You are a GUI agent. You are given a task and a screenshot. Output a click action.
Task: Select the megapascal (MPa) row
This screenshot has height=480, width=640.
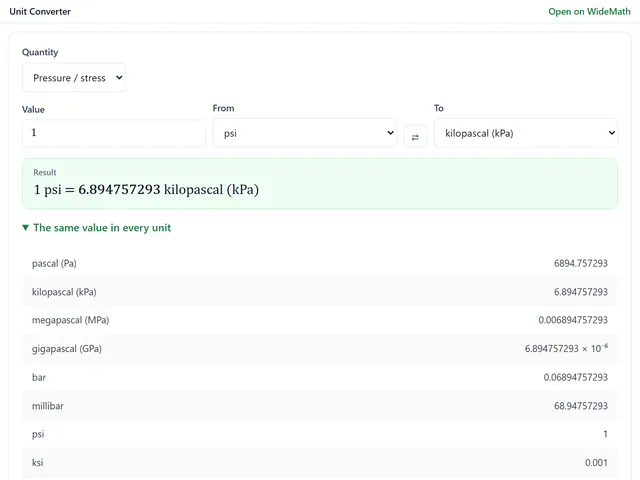[x=320, y=320]
